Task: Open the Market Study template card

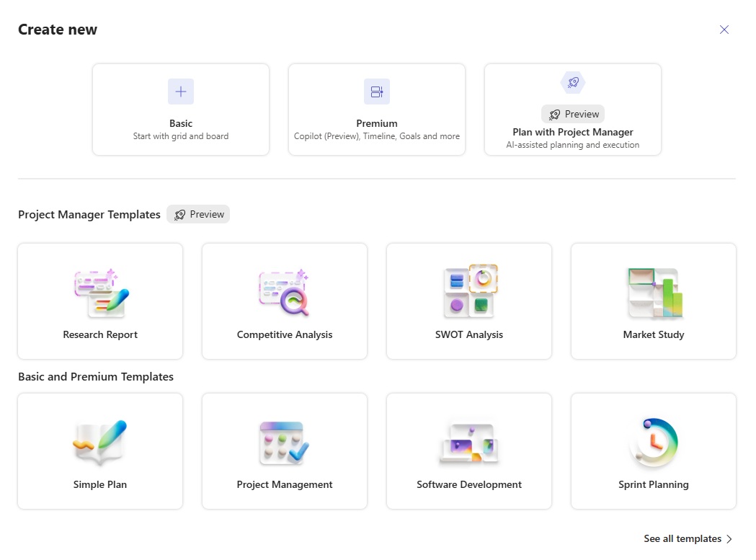Action: pyautogui.click(x=653, y=301)
